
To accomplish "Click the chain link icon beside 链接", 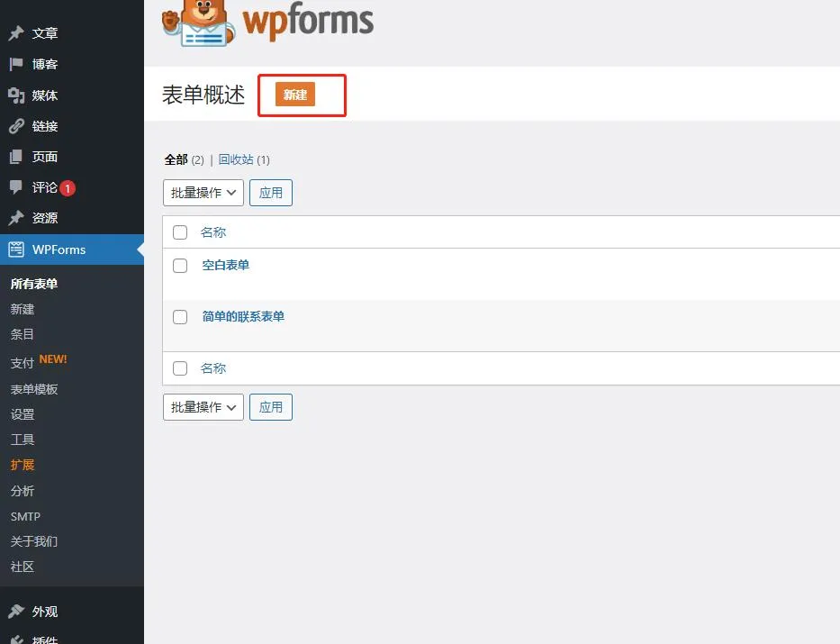I will click(x=16, y=126).
